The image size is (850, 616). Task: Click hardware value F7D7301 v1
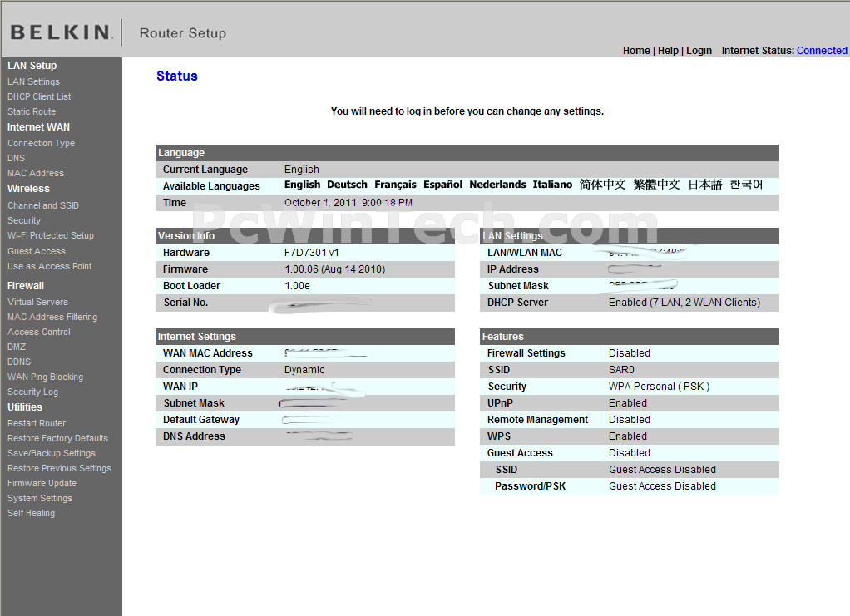tap(312, 253)
